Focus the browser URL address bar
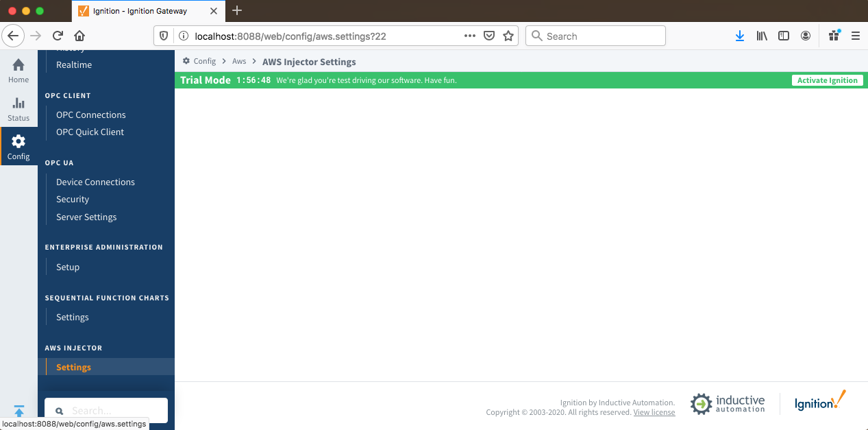This screenshot has width=868, height=430. click(x=322, y=36)
